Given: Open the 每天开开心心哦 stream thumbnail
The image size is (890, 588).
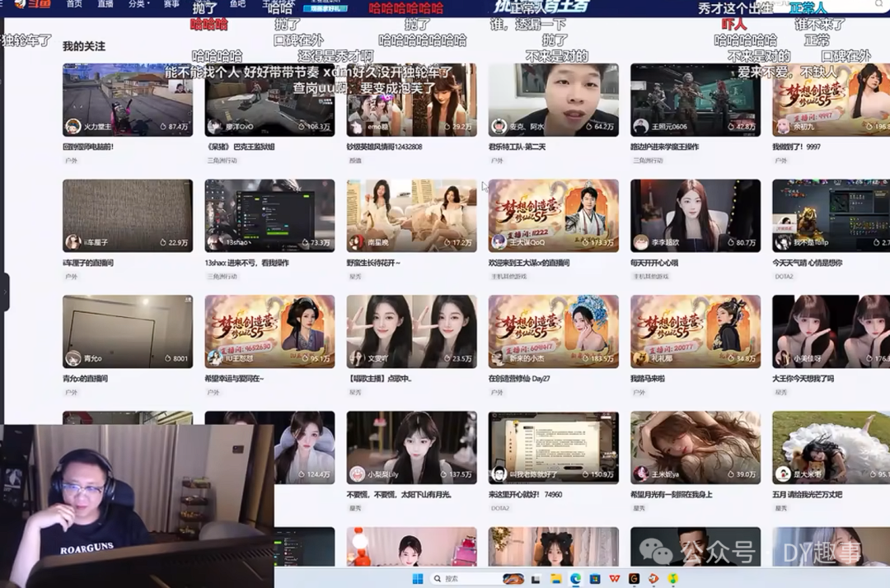Looking at the screenshot, I should [x=696, y=216].
